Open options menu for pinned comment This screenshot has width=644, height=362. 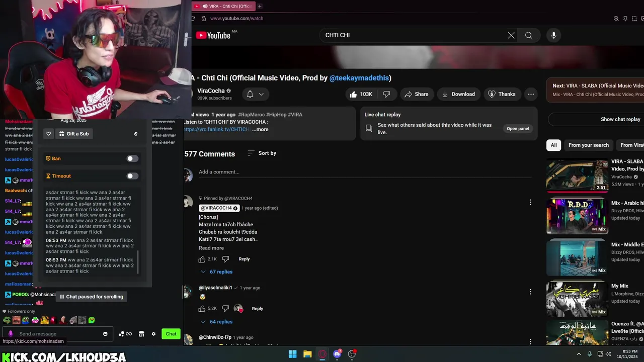tap(530, 202)
